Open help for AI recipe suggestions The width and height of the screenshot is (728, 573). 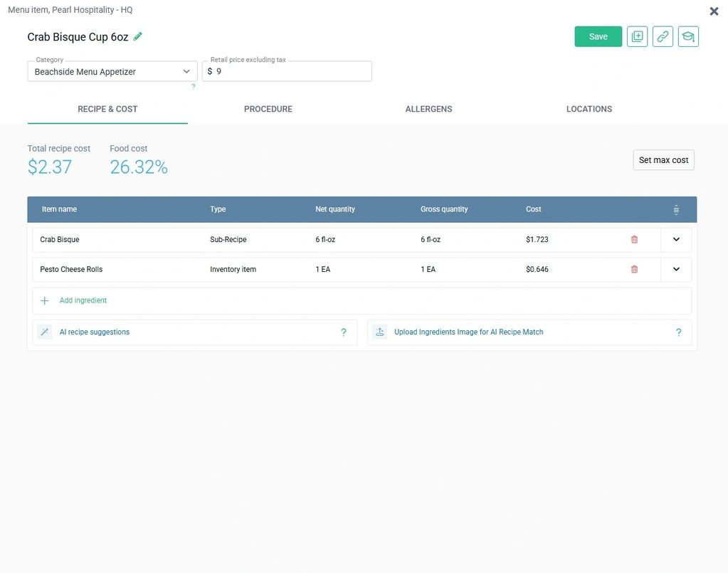point(344,332)
